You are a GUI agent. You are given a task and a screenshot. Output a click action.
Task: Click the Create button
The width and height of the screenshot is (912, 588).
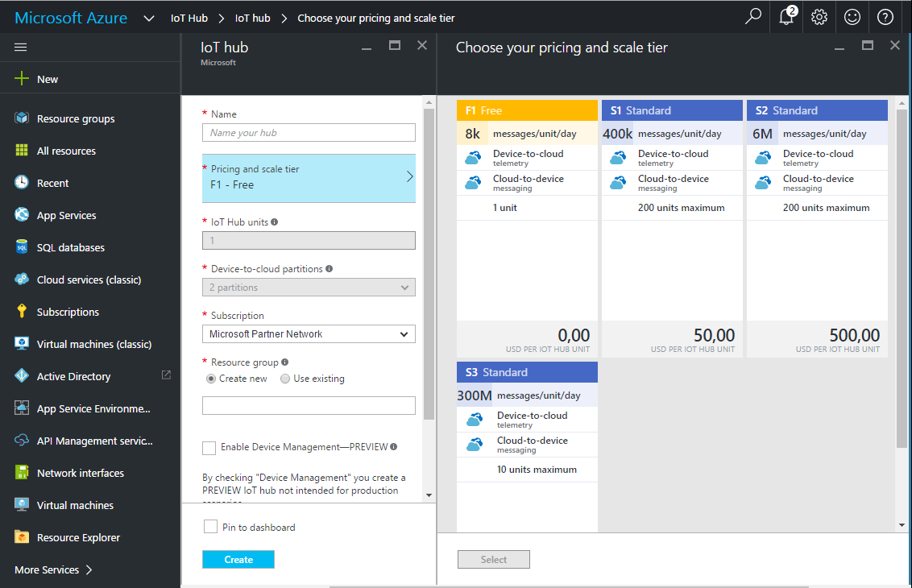(238, 558)
